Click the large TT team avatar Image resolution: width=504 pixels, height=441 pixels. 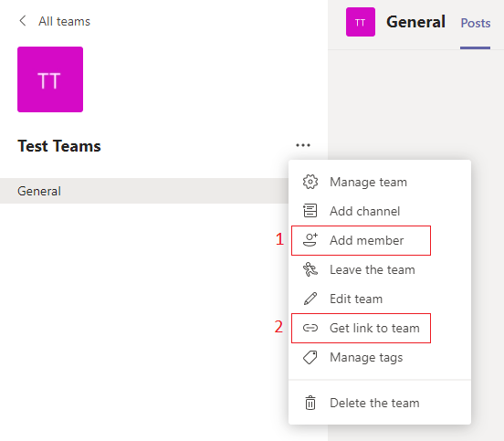(x=50, y=79)
